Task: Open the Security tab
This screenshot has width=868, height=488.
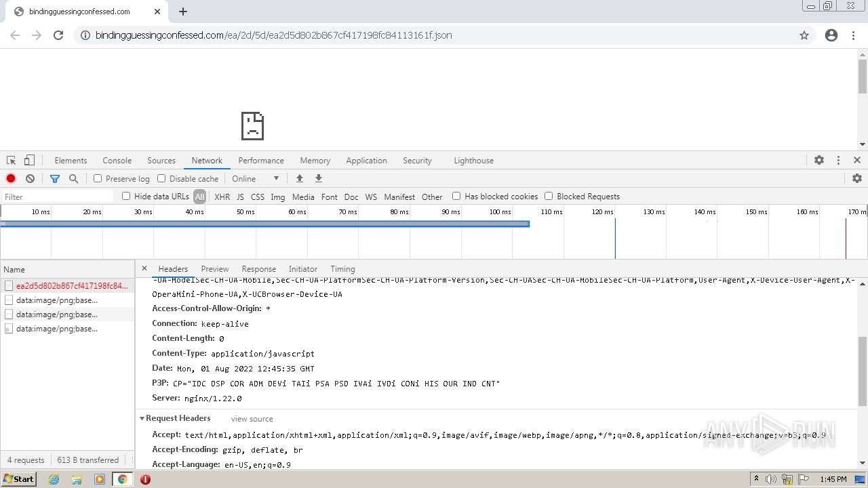Action: (417, 161)
